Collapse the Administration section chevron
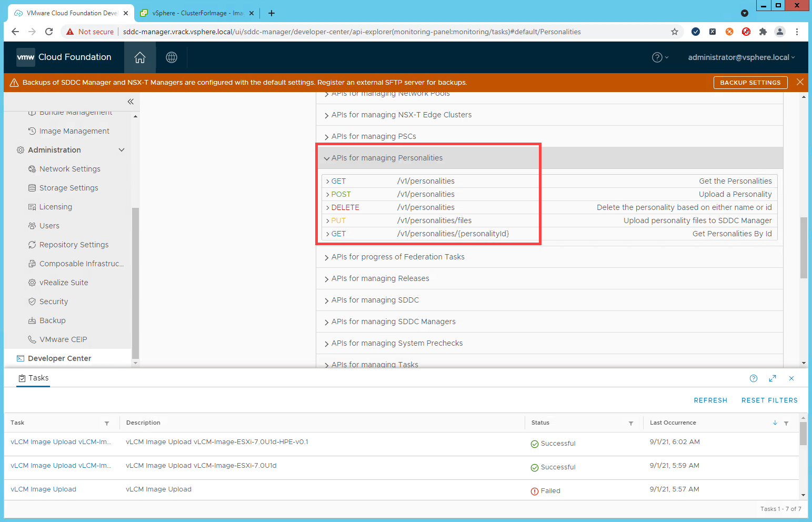This screenshot has width=812, height=522. click(122, 150)
